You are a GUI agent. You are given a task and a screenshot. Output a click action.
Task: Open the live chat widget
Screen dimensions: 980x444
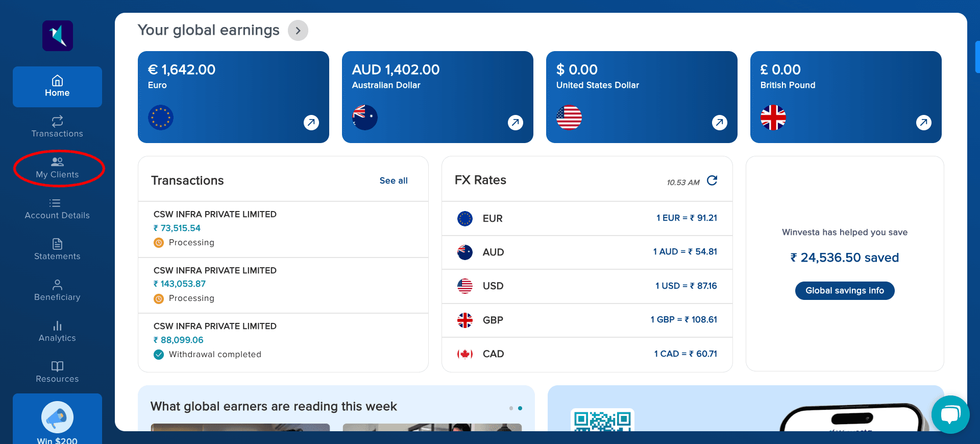tap(950, 414)
